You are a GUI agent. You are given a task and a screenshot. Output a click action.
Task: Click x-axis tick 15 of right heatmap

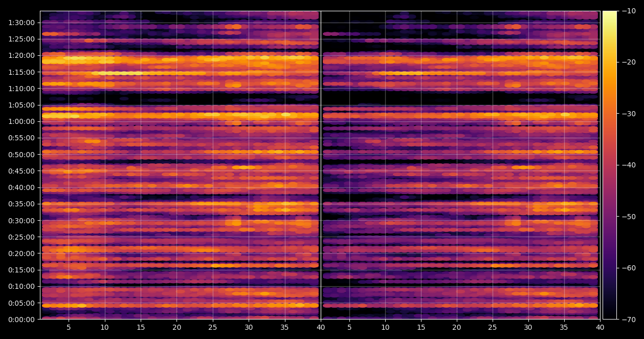[x=420, y=328]
